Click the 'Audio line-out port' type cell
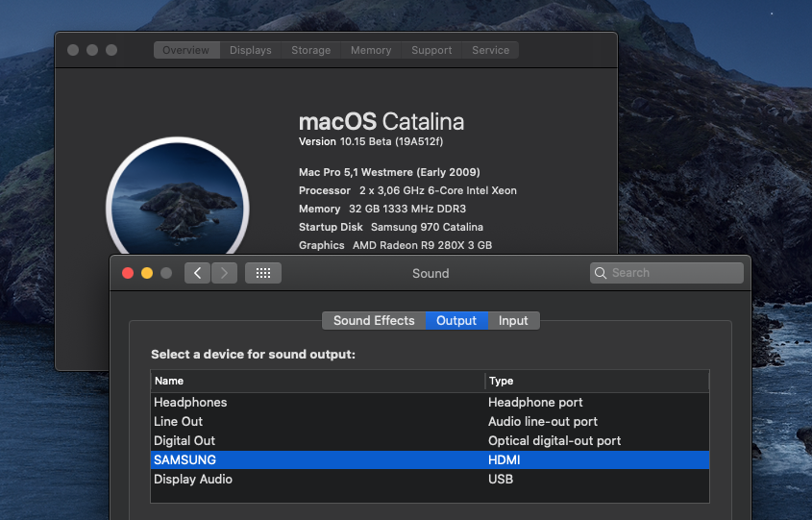 pyautogui.click(x=543, y=422)
